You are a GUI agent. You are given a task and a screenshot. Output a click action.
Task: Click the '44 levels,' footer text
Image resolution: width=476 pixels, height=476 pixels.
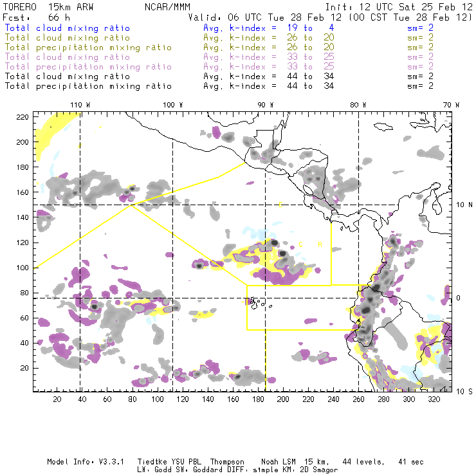363,462
